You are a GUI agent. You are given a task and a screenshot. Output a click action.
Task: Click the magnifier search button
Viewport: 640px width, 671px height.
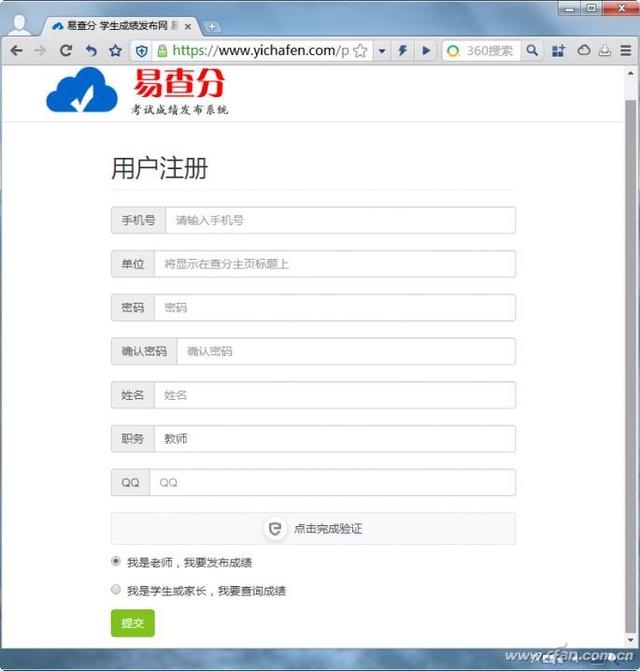532,50
